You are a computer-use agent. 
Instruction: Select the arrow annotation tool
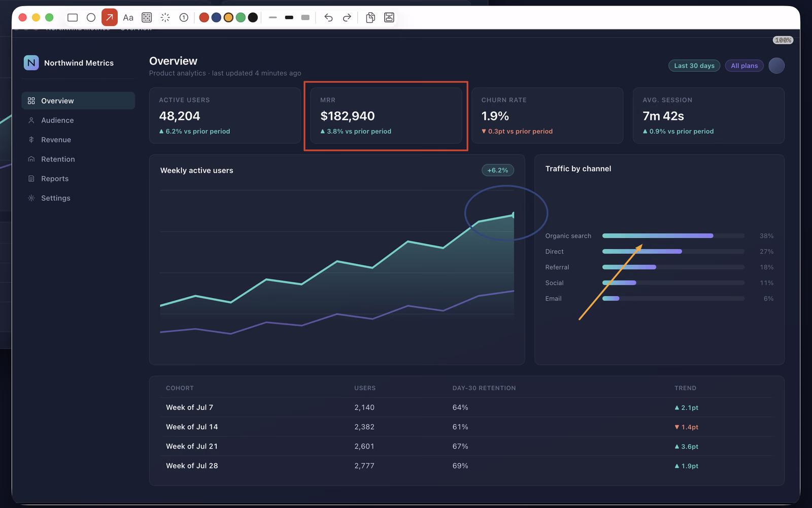pos(110,18)
